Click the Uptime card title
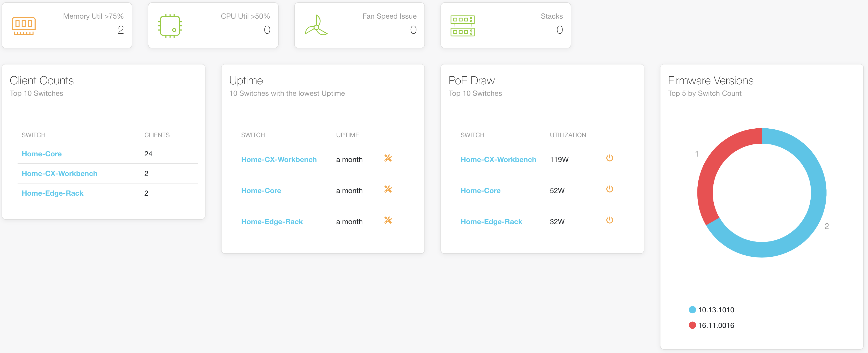Viewport: 868px width, 353px height. click(x=246, y=81)
